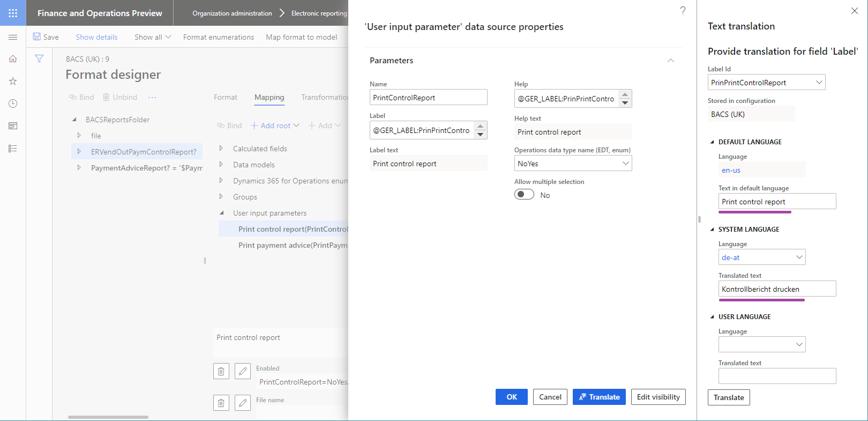Click the Translated text Kontrollbericht drucken field
Viewport: 868px width, 421px height.
coord(777,289)
